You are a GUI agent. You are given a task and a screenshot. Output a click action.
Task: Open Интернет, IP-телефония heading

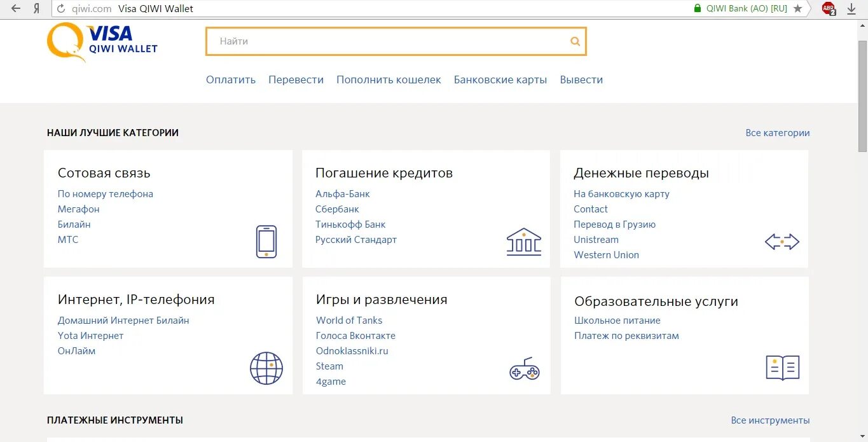(x=136, y=300)
